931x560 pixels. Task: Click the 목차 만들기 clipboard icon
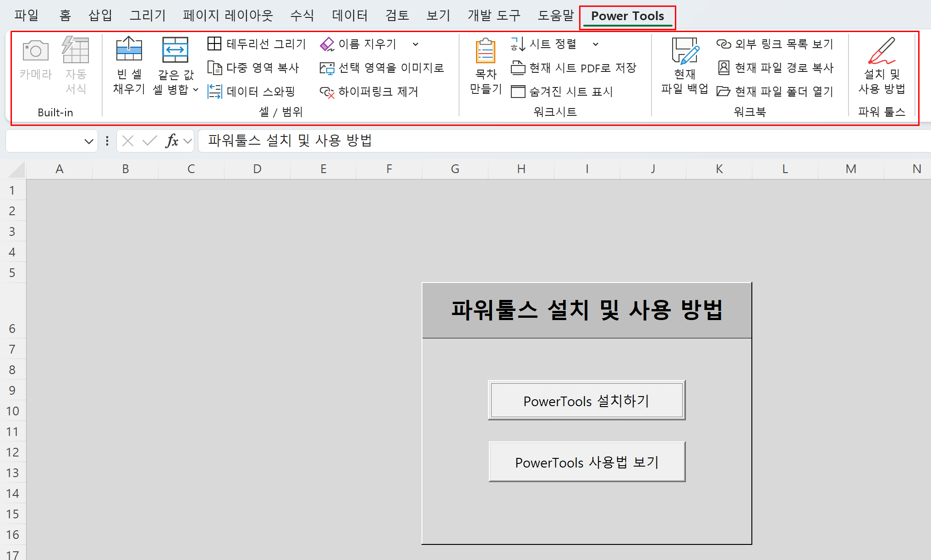click(x=486, y=50)
